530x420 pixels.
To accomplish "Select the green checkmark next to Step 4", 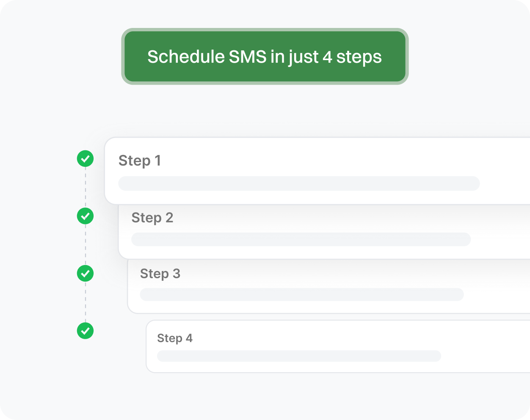I will click(x=85, y=331).
